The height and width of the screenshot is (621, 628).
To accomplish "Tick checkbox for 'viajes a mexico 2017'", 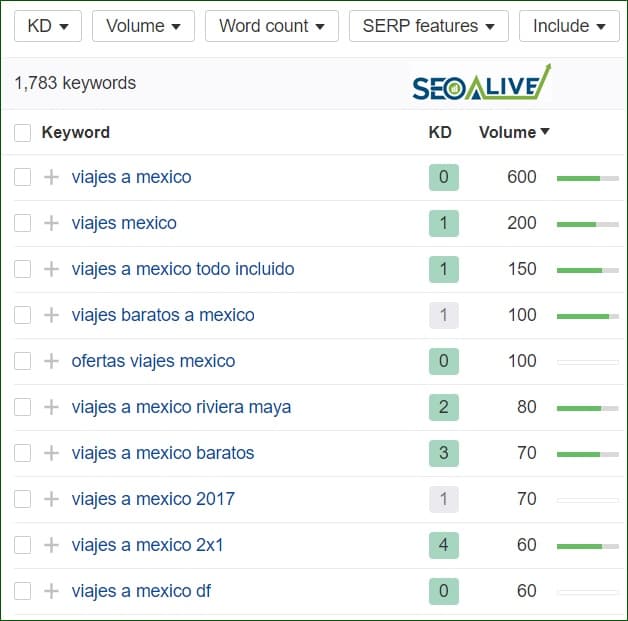I will (22, 499).
